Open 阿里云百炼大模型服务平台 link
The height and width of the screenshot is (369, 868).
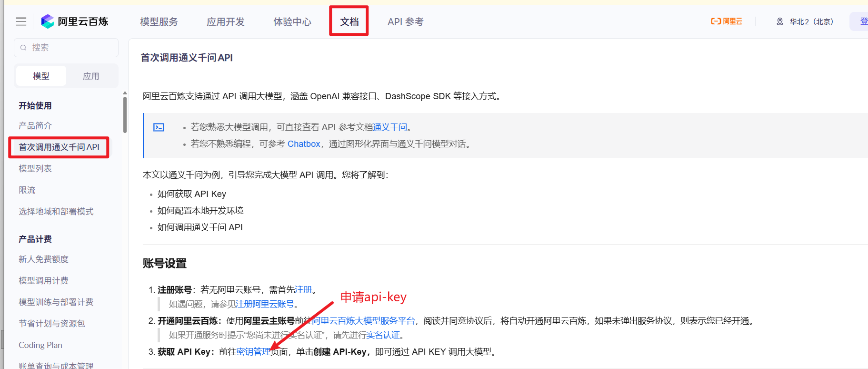tap(363, 321)
